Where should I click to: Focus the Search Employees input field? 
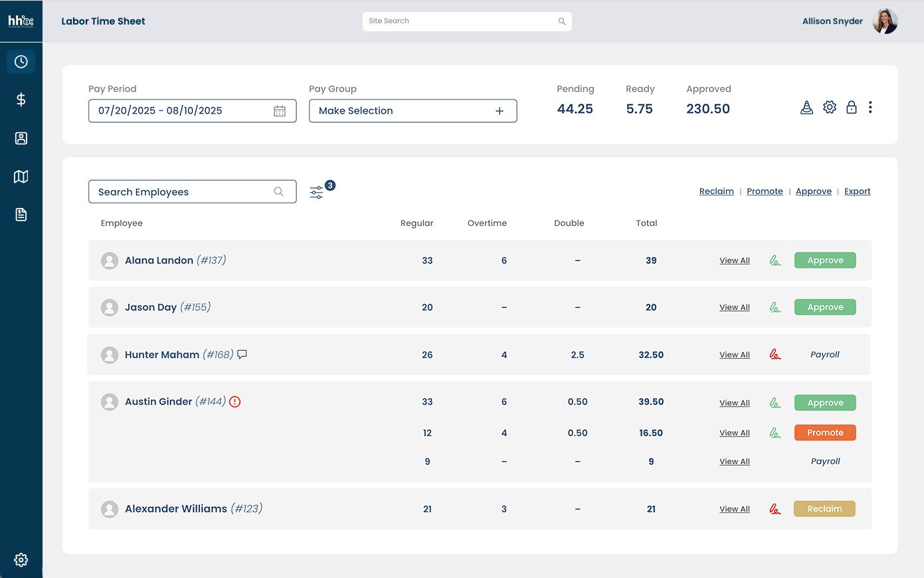(x=183, y=192)
